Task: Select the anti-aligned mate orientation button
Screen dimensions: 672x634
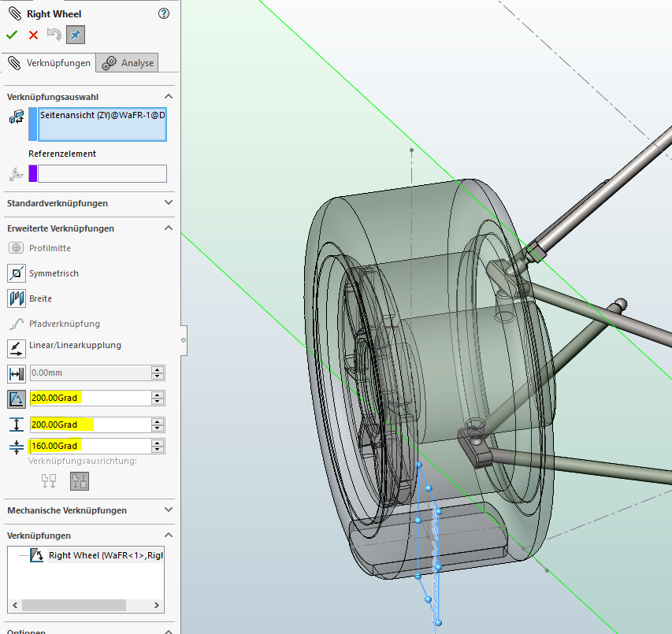Action: 79,480
